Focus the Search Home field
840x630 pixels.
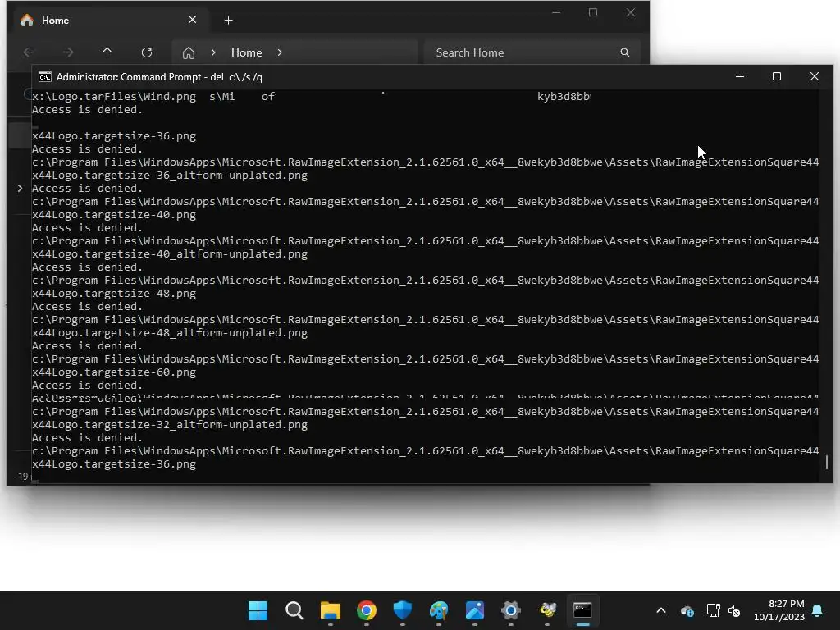pos(532,52)
